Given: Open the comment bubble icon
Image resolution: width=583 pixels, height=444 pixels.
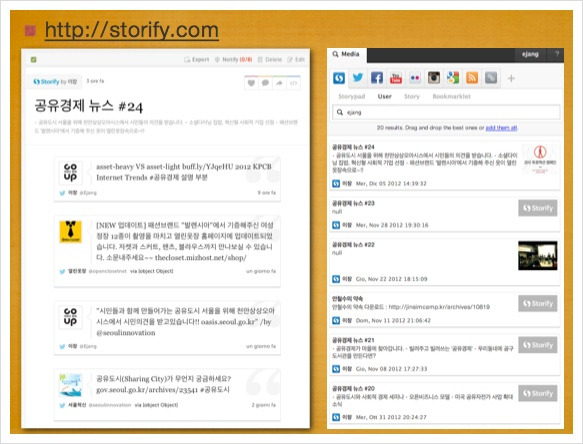Looking at the screenshot, I should [x=265, y=83].
